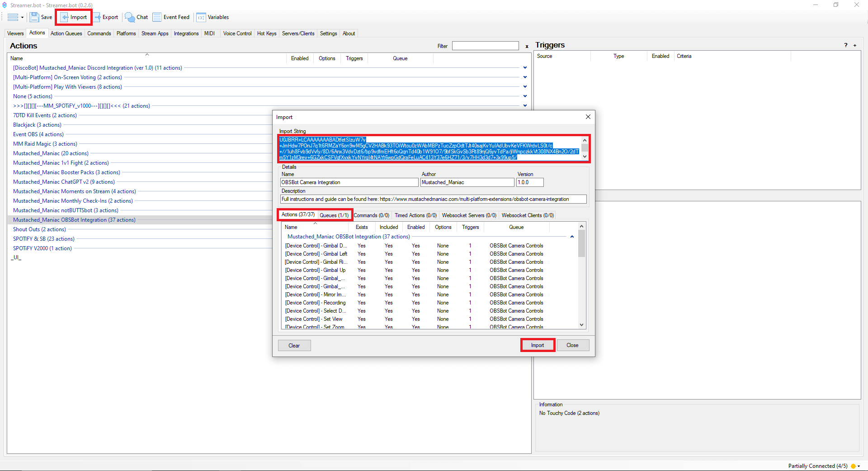Click the Import toolbar icon
The image size is (868, 471).
coord(65,17)
